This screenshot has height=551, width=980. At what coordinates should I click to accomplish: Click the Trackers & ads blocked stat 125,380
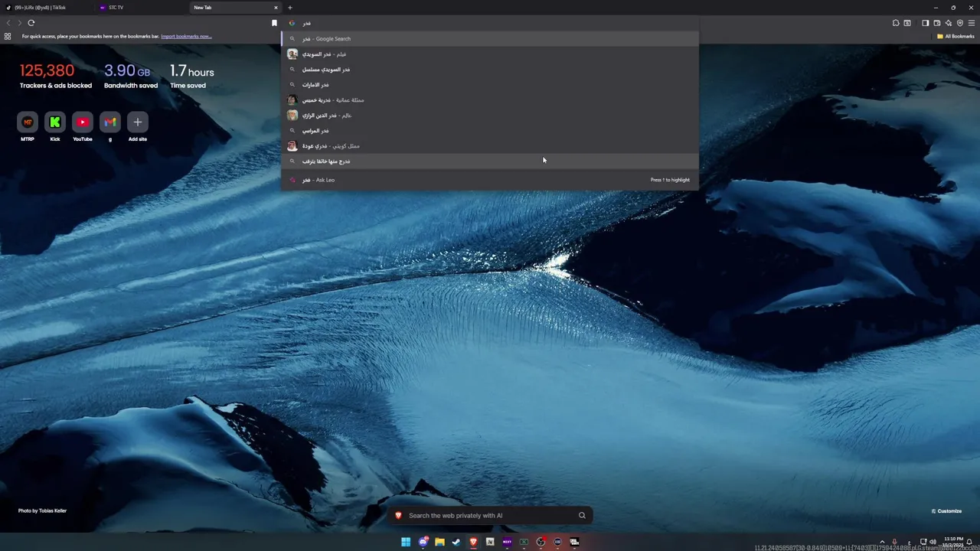tap(55, 76)
